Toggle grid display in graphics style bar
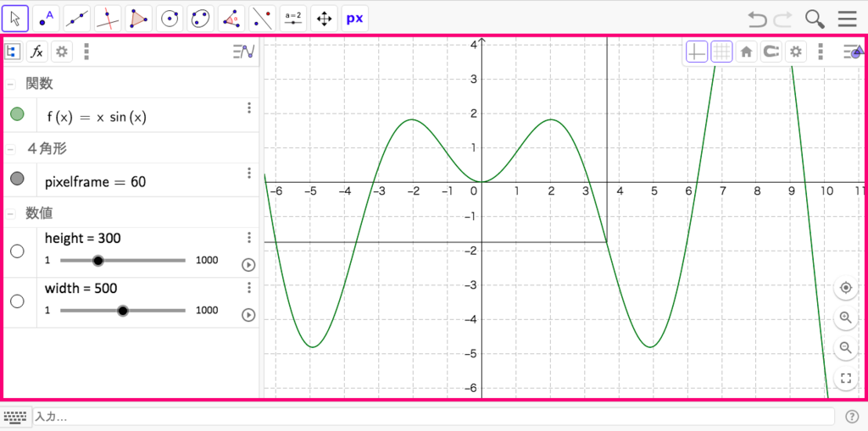 tap(722, 52)
